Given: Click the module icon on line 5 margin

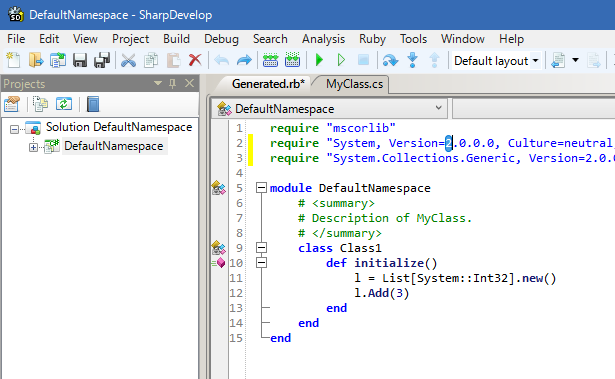Looking at the screenshot, I should pos(218,188).
